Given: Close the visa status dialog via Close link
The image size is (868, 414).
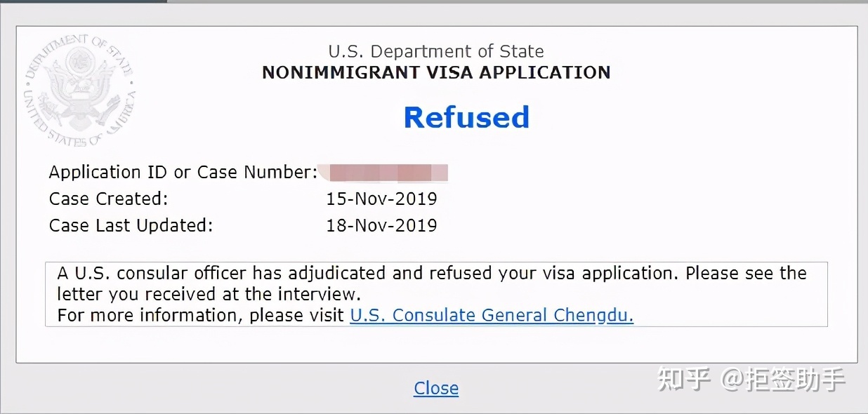Looking at the screenshot, I should point(436,388).
